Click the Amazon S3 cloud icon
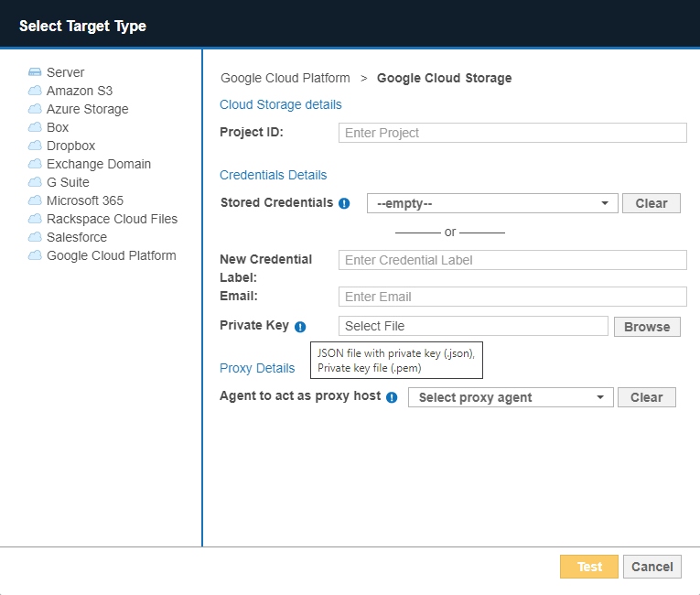The image size is (700, 595). (35, 91)
